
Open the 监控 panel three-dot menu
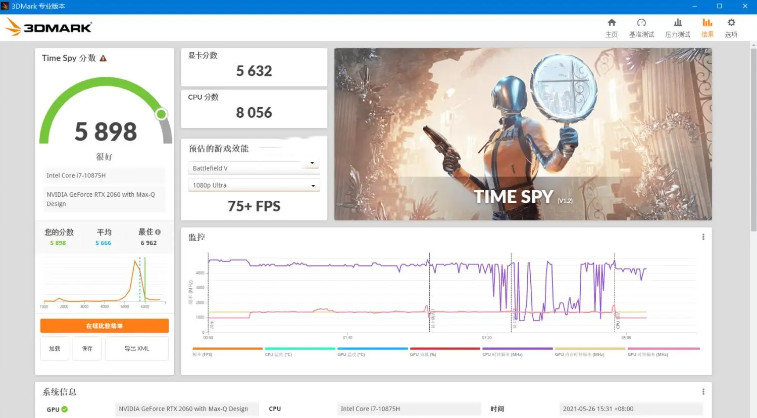point(703,237)
